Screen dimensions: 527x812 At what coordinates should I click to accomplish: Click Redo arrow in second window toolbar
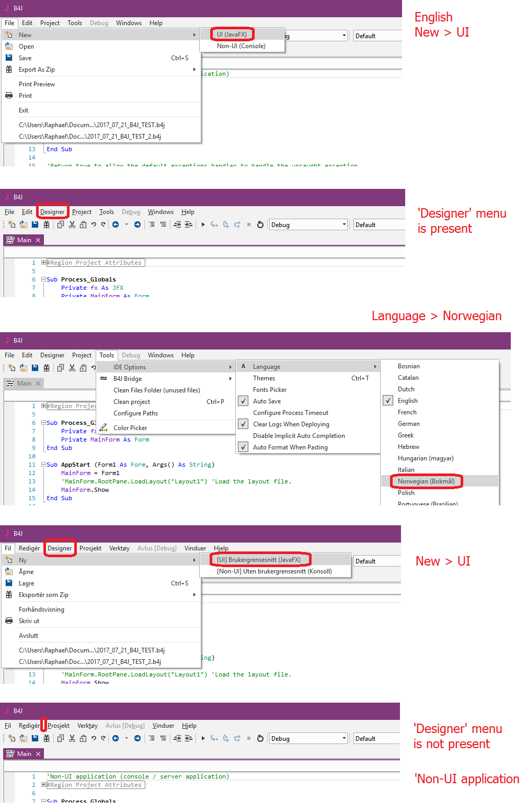point(104,224)
